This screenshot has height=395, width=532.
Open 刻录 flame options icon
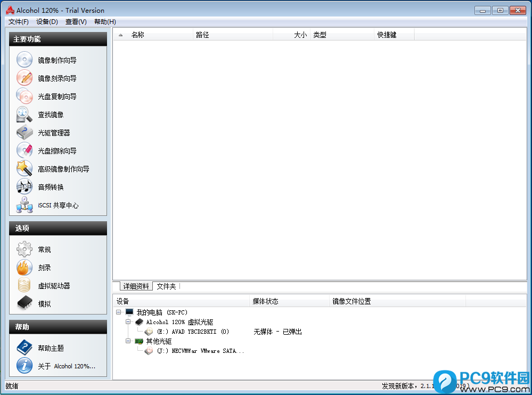[x=24, y=267]
